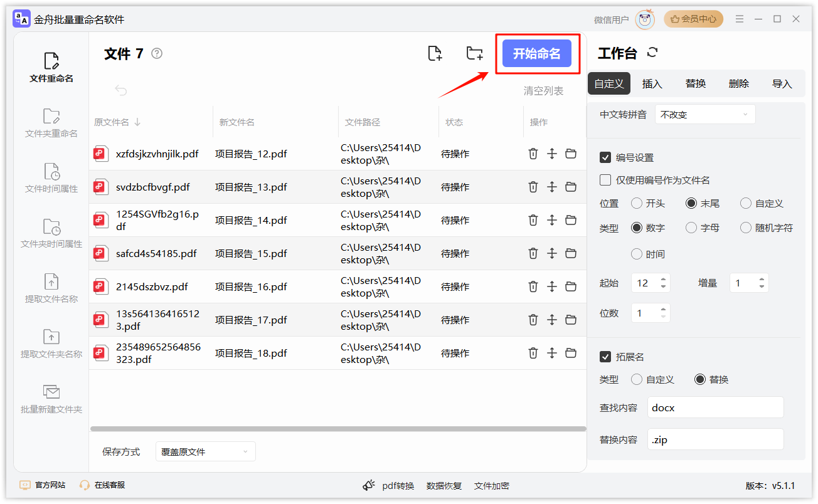818x504 pixels.
Task: Select 数字 type radio button
Action: click(x=636, y=228)
